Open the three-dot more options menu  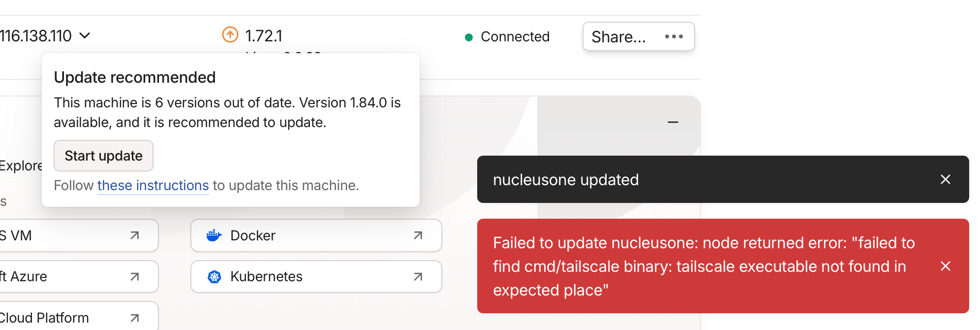point(674,36)
